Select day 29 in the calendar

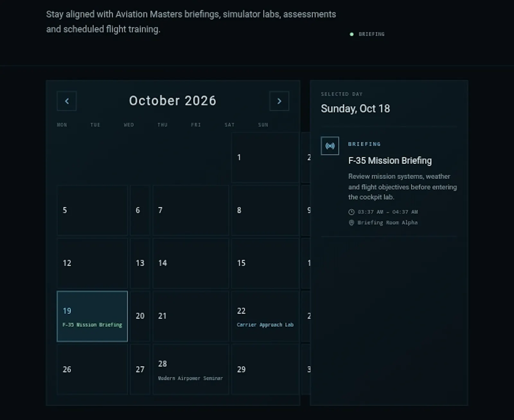pyautogui.click(x=265, y=369)
